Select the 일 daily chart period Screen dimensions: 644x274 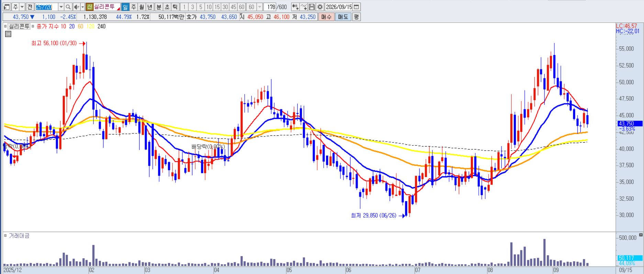point(125,7)
